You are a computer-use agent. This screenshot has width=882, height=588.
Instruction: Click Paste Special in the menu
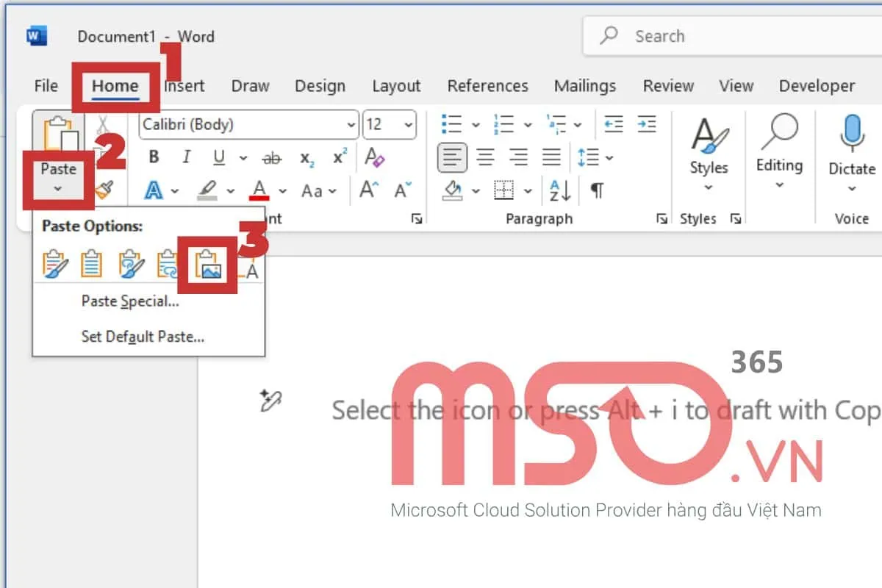[129, 301]
